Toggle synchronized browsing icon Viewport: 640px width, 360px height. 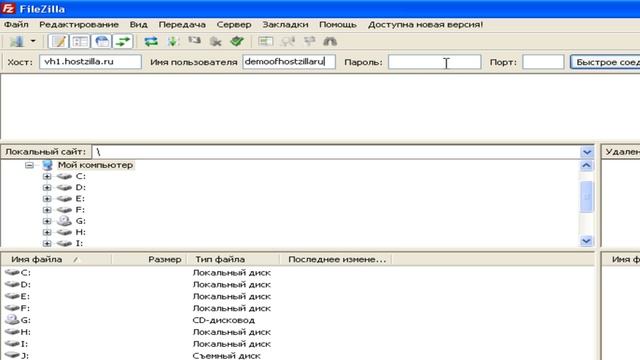click(309, 41)
